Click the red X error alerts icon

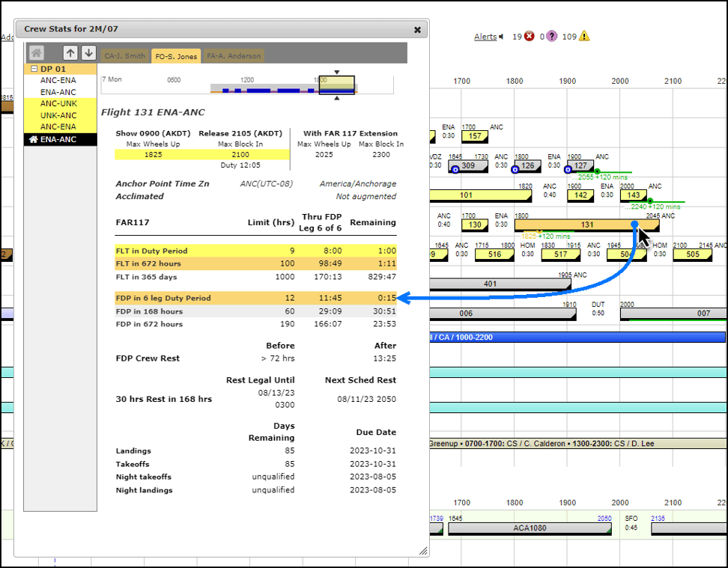(x=530, y=36)
